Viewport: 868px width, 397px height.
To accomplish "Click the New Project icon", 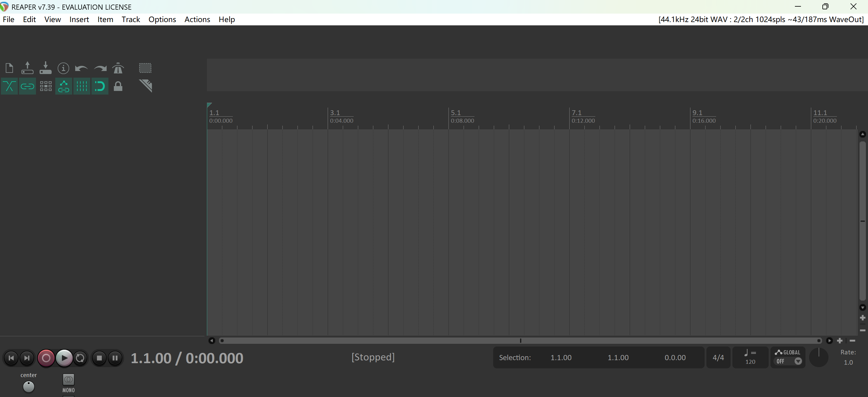I will pos(9,68).
